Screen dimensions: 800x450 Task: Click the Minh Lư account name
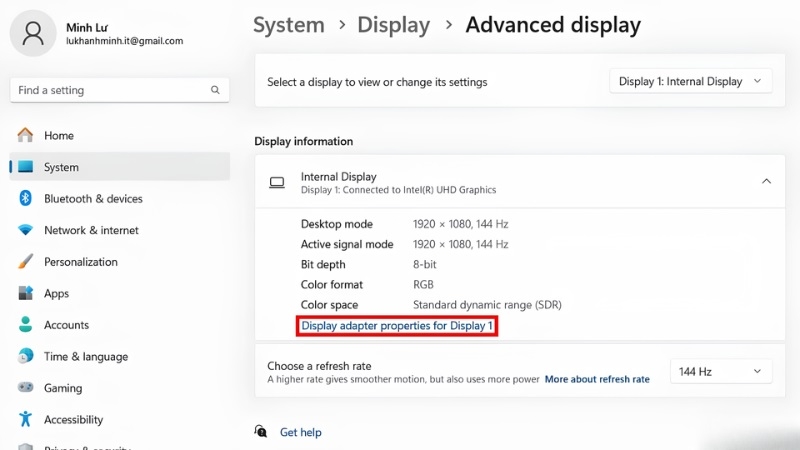[x=87, y=28]
